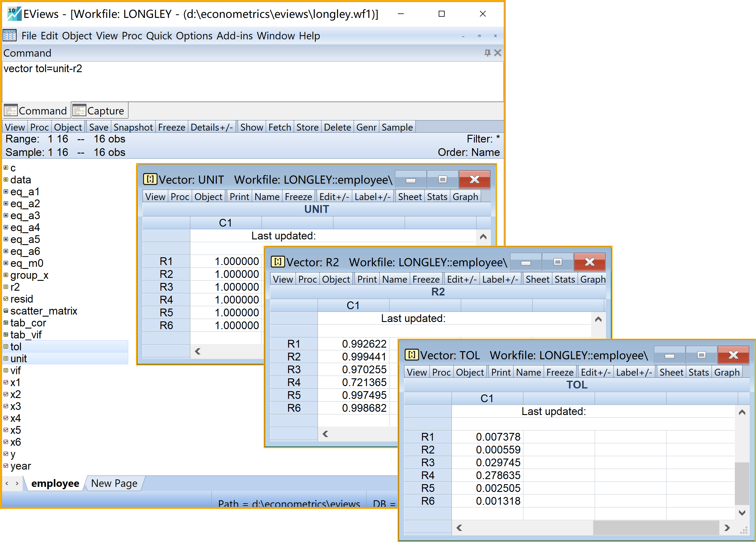Click left page navigation arrow near employee tab
This screenshot has height=542, width=756.
coord(7,483)
